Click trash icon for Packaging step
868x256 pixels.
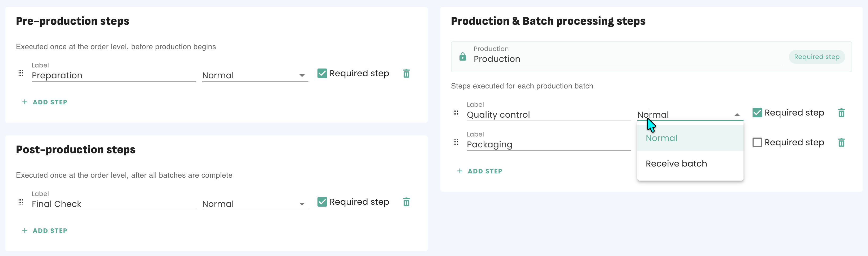coord(841,142)
